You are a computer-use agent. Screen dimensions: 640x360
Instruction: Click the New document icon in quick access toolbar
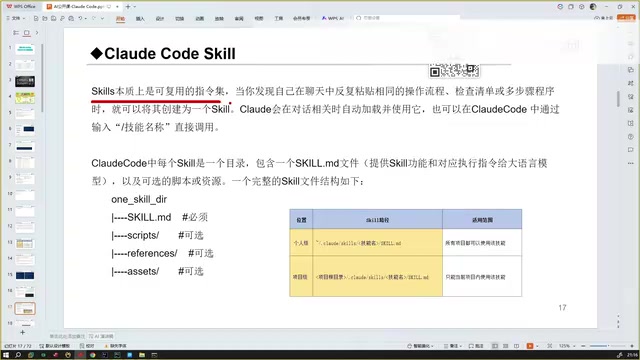pyautogui.click(x=36, y=18)
